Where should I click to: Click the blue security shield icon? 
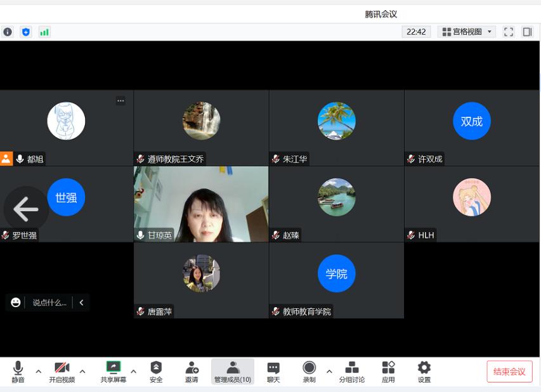(26, 32)
